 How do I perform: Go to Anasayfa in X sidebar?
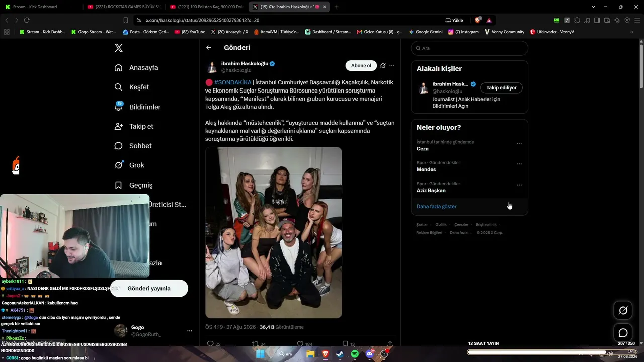point(136,68)
